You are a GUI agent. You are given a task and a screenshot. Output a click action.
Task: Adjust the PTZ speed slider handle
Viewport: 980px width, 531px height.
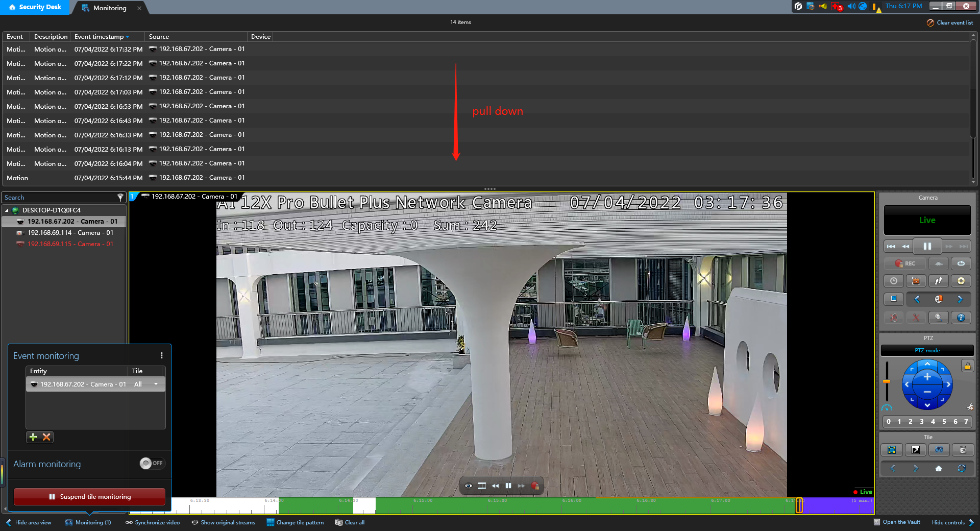[x=887, y=381]
